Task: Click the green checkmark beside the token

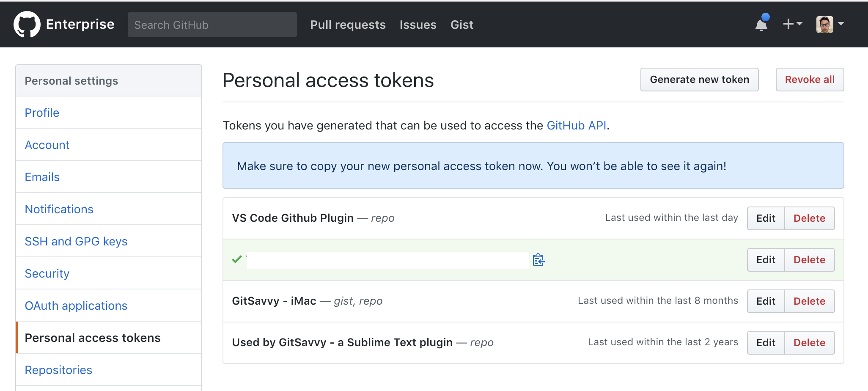Action: [x=236, y=260]
